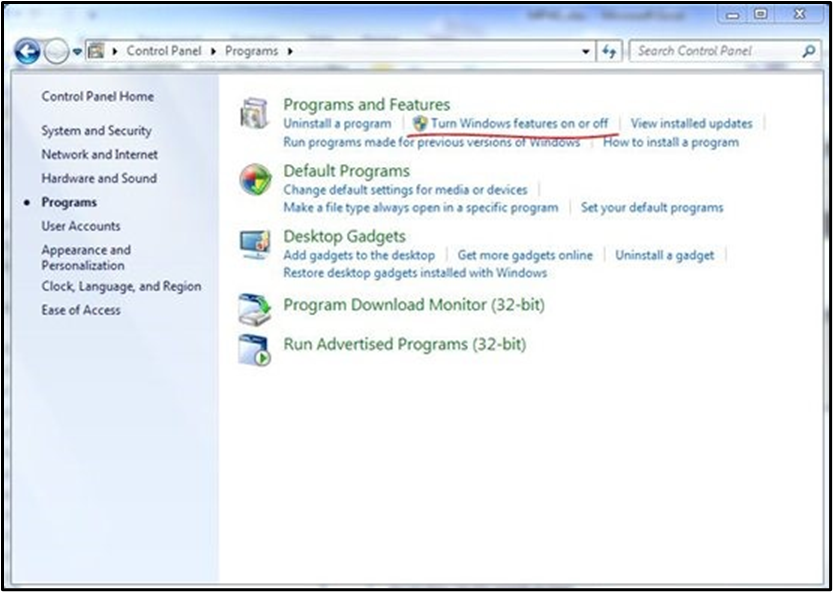This screenshot has height=592, width=833.
Task: Open View installed updates
Action: [691, 124]
